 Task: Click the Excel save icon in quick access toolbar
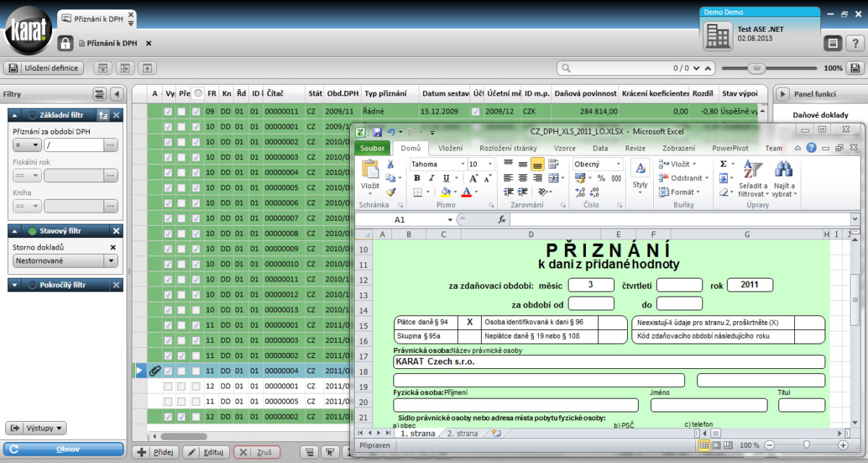pos(377,132)
